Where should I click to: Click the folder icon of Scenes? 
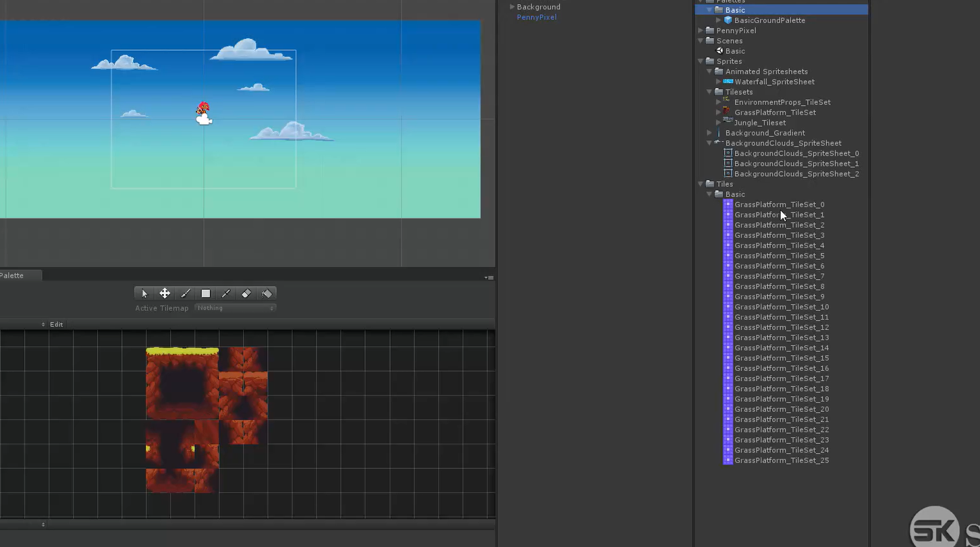710,40
